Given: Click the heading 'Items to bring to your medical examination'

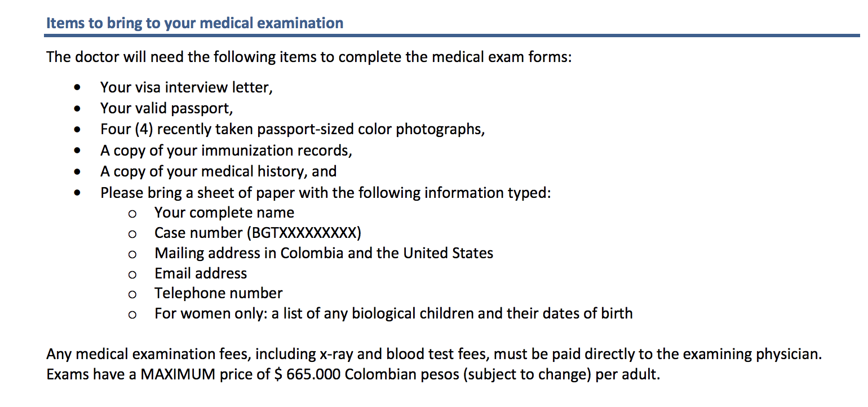Looking at the screenshot, I should click(x=194, y=24).
